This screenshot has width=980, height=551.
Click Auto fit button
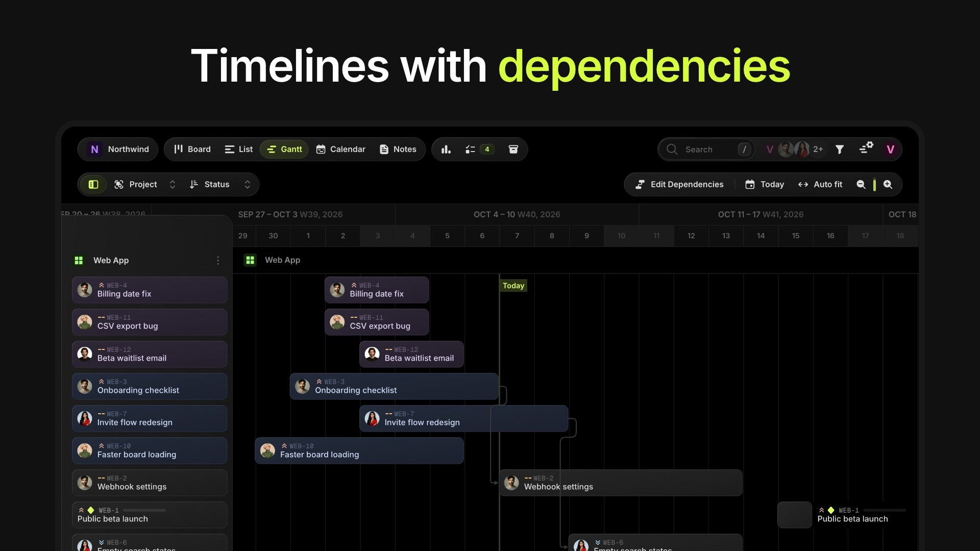(820, 185)
